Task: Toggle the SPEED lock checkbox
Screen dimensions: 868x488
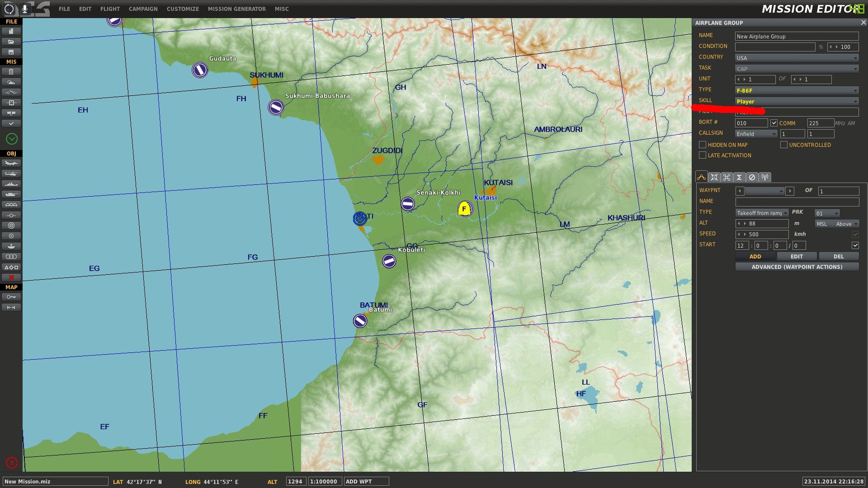Action: point(855,234)
